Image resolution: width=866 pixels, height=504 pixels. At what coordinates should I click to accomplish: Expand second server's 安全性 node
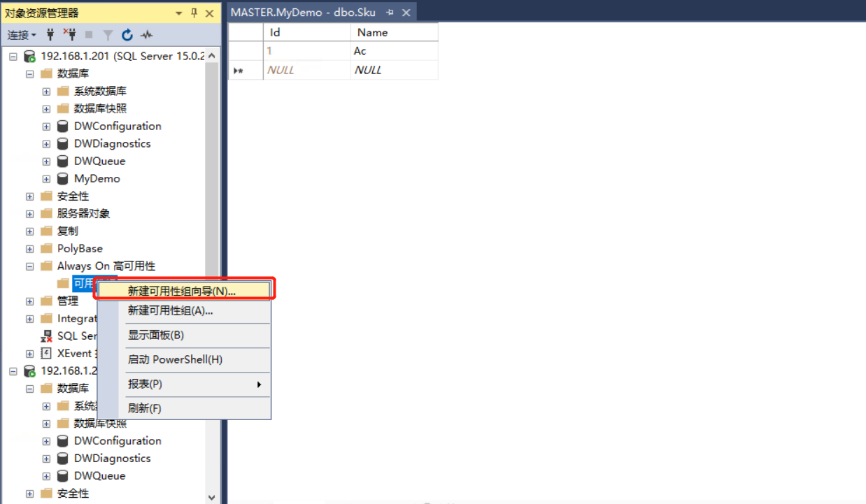pyautogui.click(x=29, y=493)
